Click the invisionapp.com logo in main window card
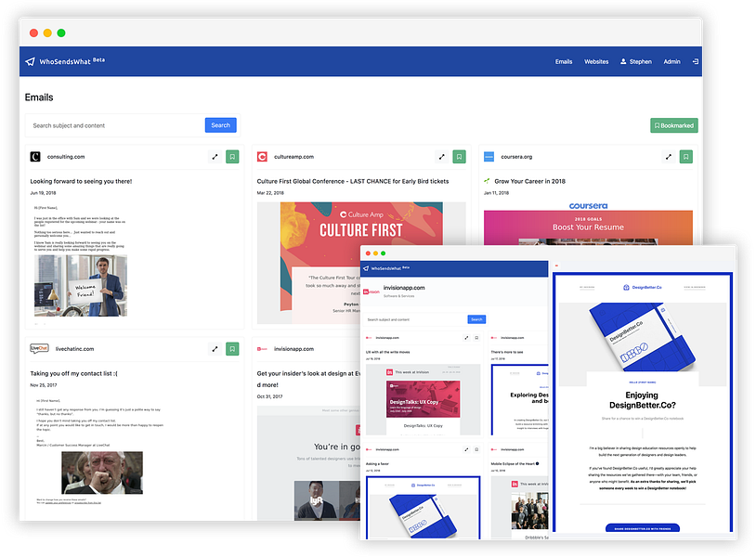The image size is (756, 557). tap(262, 349)
